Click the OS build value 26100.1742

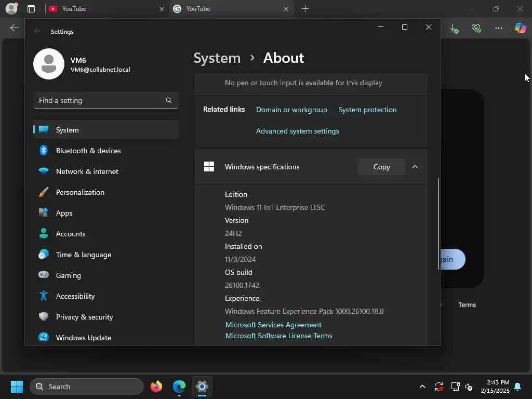[242, 285]
